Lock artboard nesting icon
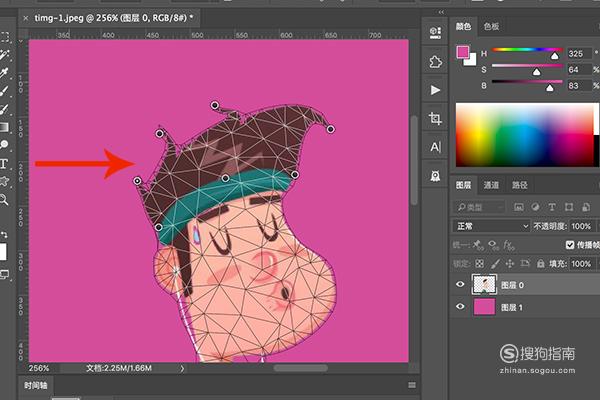The image size is (600, 400). click(525, 263)
